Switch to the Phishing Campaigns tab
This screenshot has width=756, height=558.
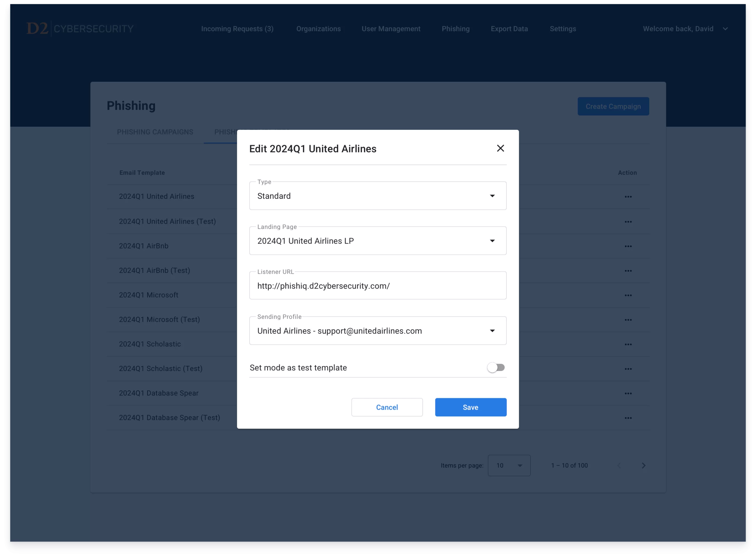pyautogui.click(x=155, y=131)
